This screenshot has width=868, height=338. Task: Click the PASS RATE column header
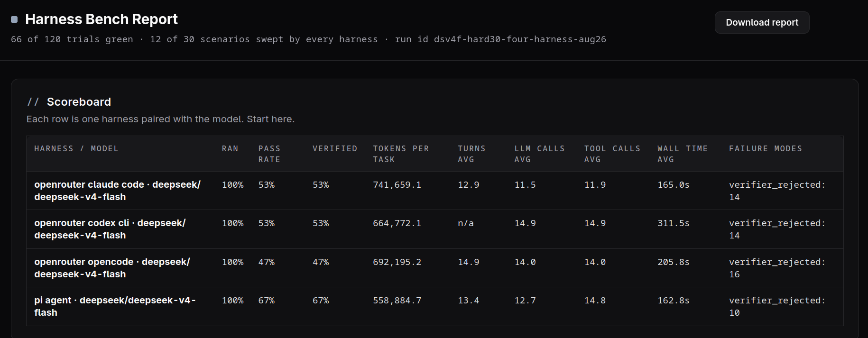point(269,154)
